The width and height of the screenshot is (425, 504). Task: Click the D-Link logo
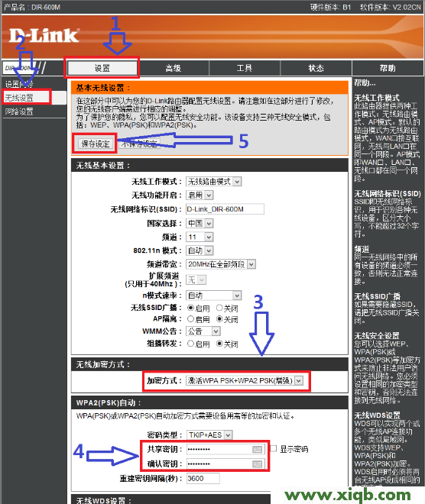click(44, 35)
